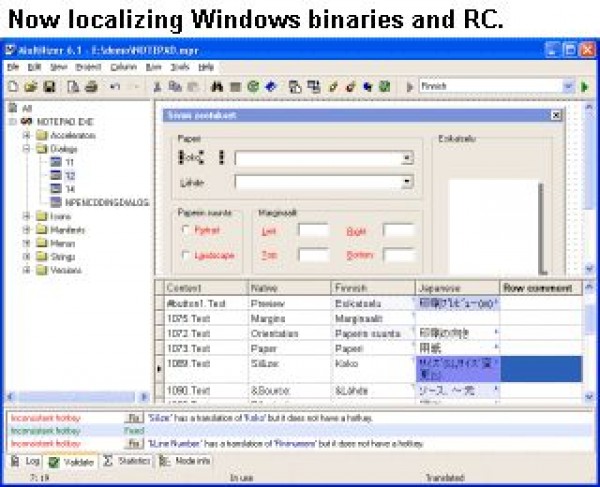Click the Right margin input field

pyautogui.click(x=399, y=231)
